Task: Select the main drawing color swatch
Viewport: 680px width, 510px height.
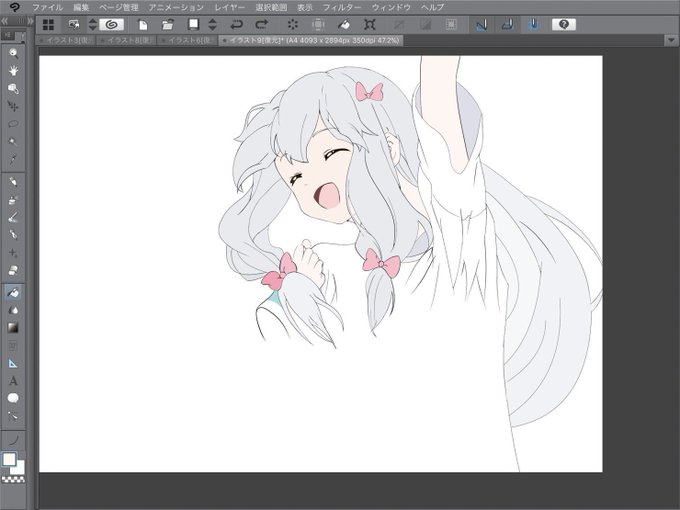Action: (9, 459)
